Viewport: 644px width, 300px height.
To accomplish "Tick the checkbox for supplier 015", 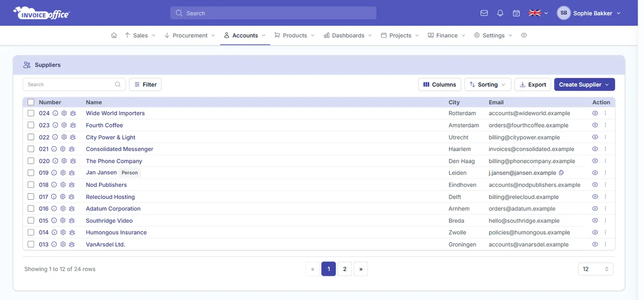I will 31,220.
